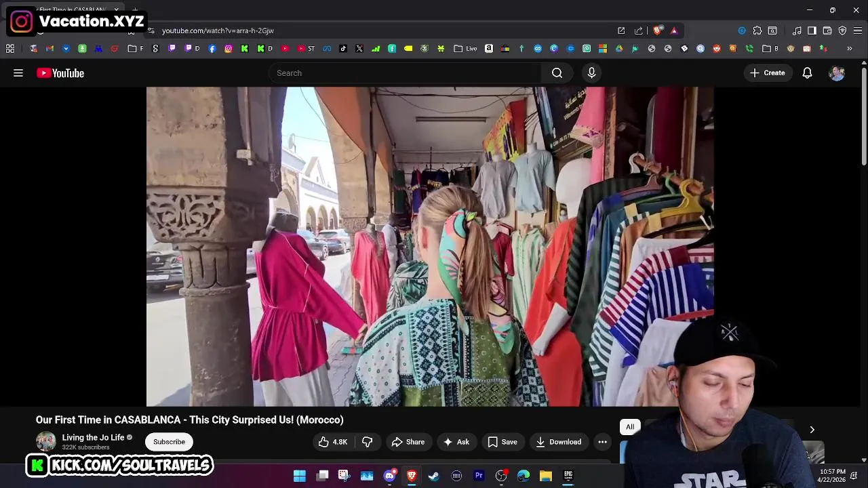Viewport: 868px width, 488px height.
Task: Open the YouTube guide hamburger menu
Action: pyautogui.click(x=18, y=73)
